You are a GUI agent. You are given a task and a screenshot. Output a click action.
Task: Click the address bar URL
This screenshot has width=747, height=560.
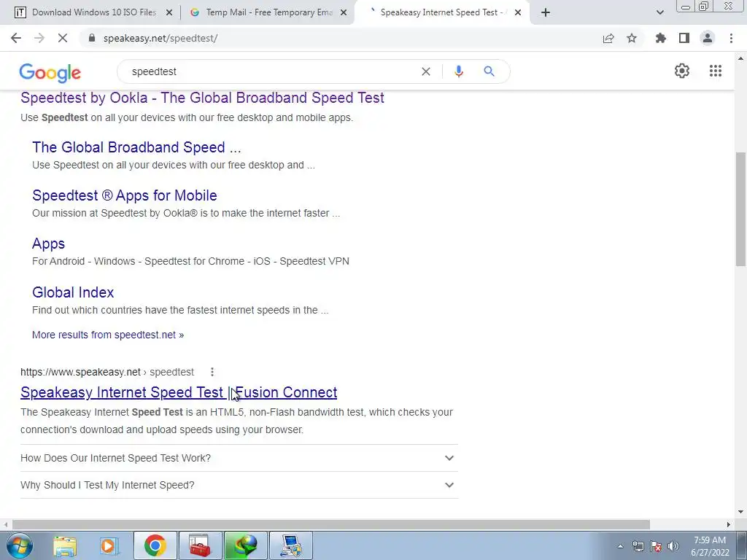point(160,38)
